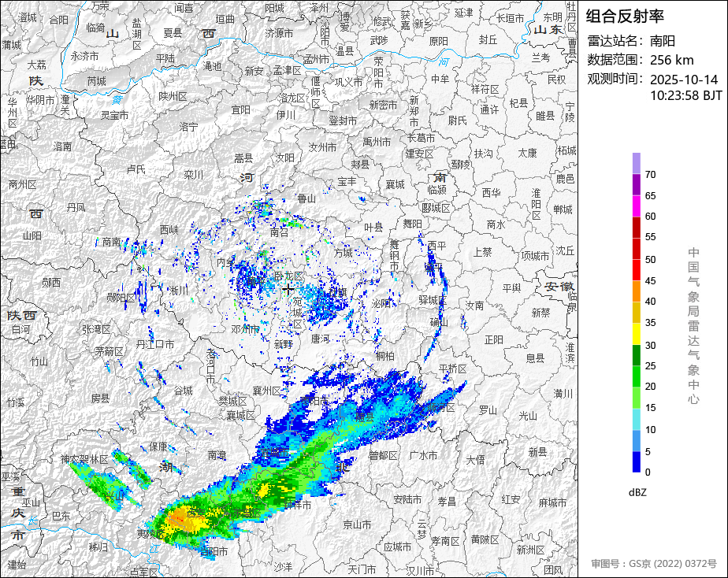Click the 正阳 map label
728x578 pixels.
(x=493, y=340)
